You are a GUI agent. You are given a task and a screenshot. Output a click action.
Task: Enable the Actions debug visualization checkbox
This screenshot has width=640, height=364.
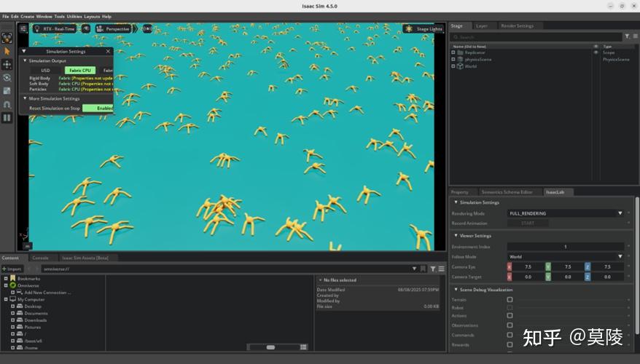click(x=510, y=316)
